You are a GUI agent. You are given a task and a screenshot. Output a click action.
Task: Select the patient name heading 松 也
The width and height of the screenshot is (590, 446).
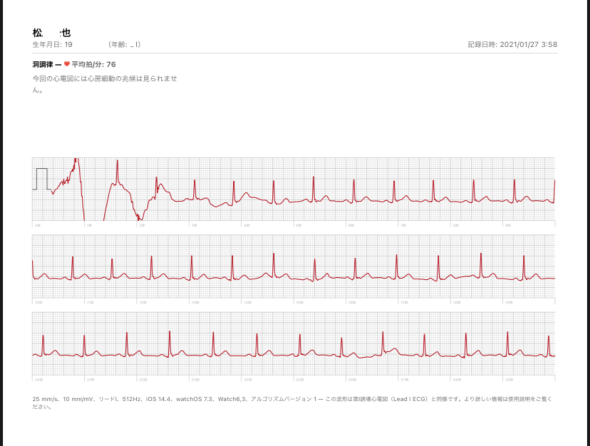(x=52, y=33)
